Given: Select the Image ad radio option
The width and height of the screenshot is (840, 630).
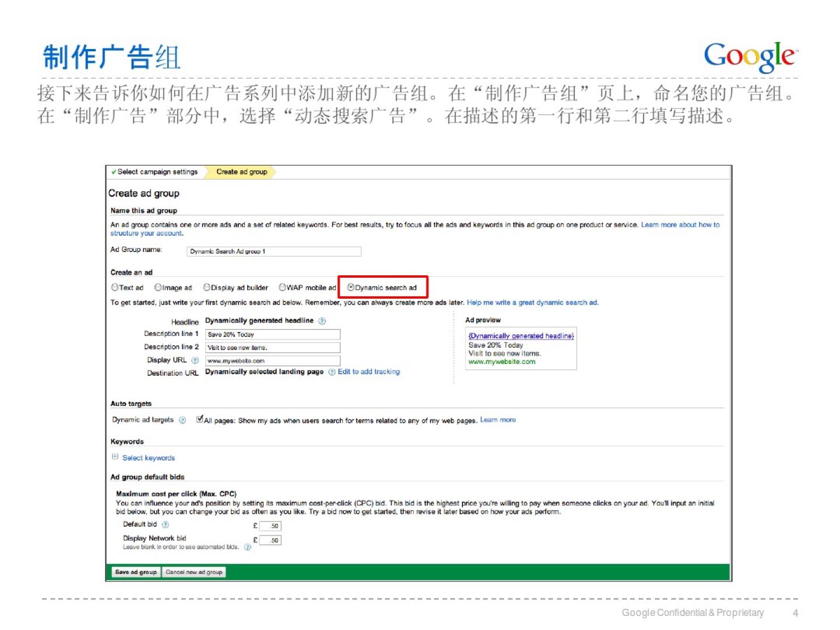Looking at the screenshot, I should [x=158, y=287].
